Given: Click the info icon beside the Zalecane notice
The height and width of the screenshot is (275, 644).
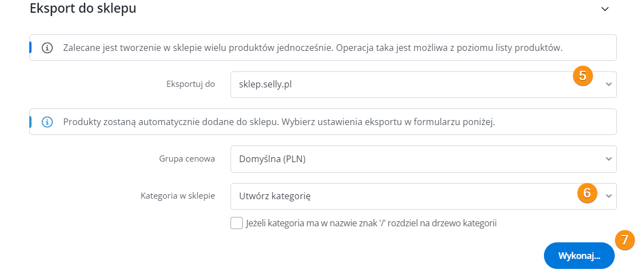Looking at the screenshot, I should coord(48,48).
